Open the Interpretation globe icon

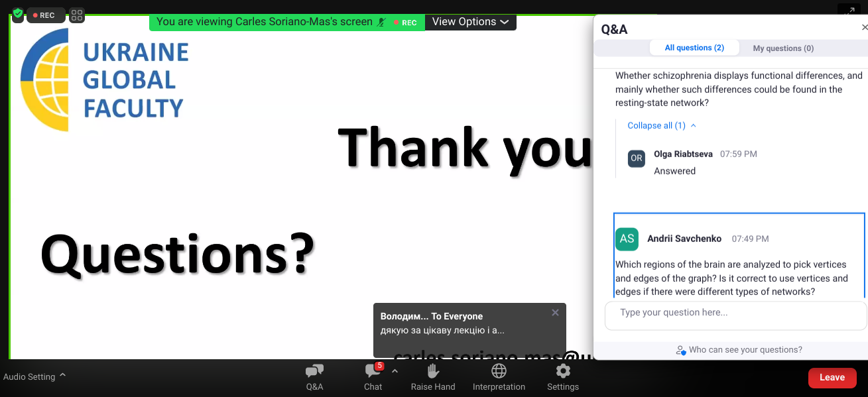(499, 372)
